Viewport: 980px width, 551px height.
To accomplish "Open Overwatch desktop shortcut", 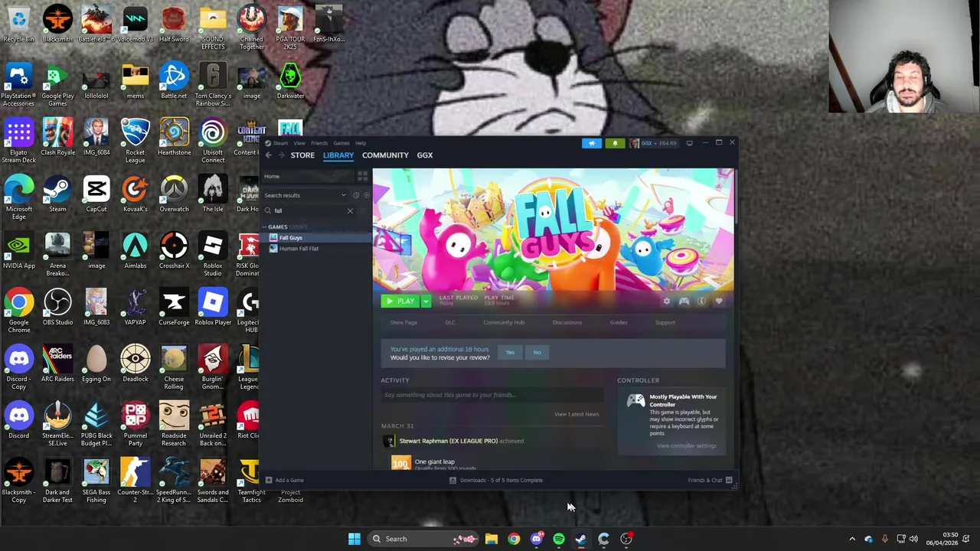I will [x=174, y=193].
